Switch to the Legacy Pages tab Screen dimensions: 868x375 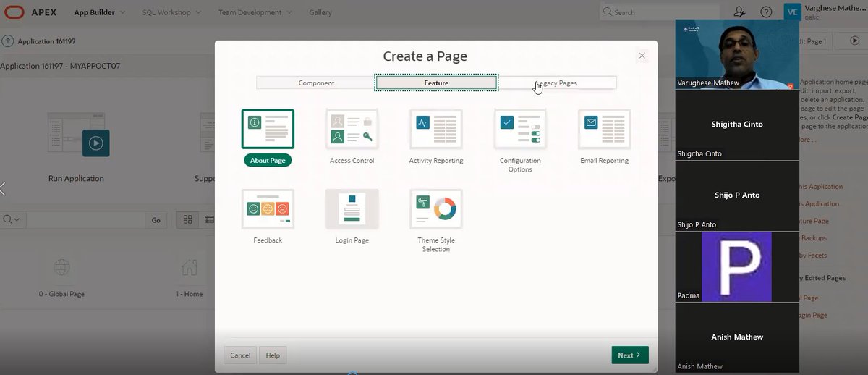point(557,83)
